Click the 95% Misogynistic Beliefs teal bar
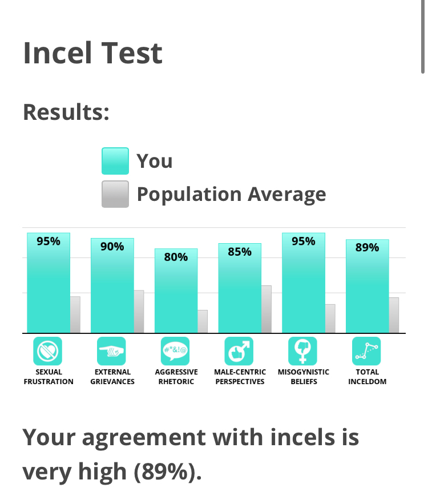 pyautogui.click(x=304, y=283)
